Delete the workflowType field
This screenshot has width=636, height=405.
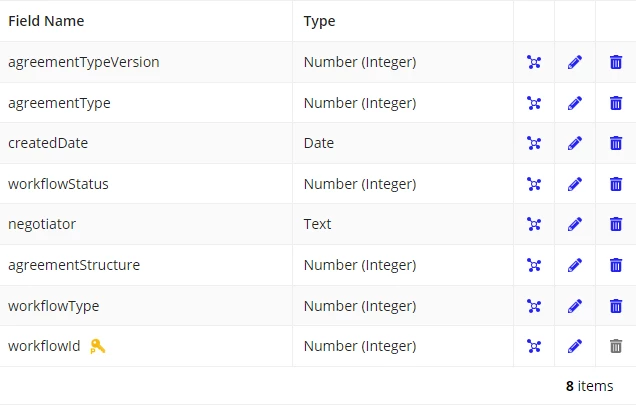[616, 306]
